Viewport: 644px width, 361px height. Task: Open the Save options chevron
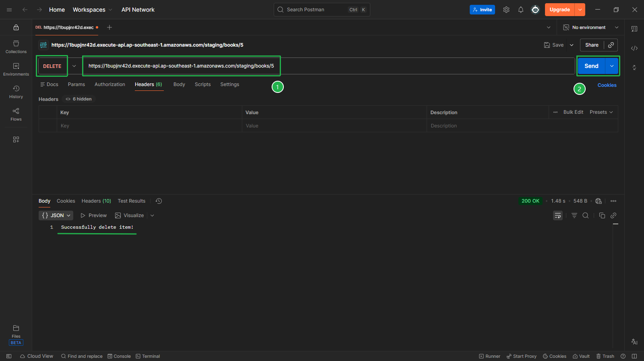pyautogui.click(x=572, y=45)
